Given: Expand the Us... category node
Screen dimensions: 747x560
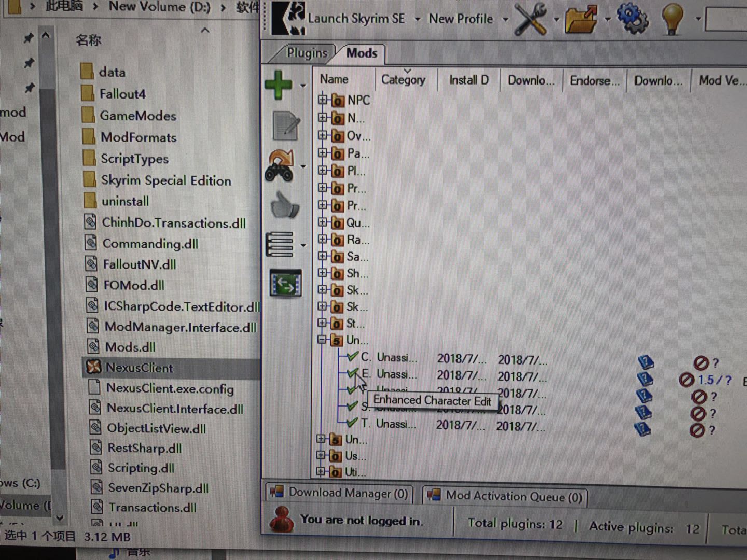Looking at the screenshot, I should pyautogui.click(x=322, y=455).
